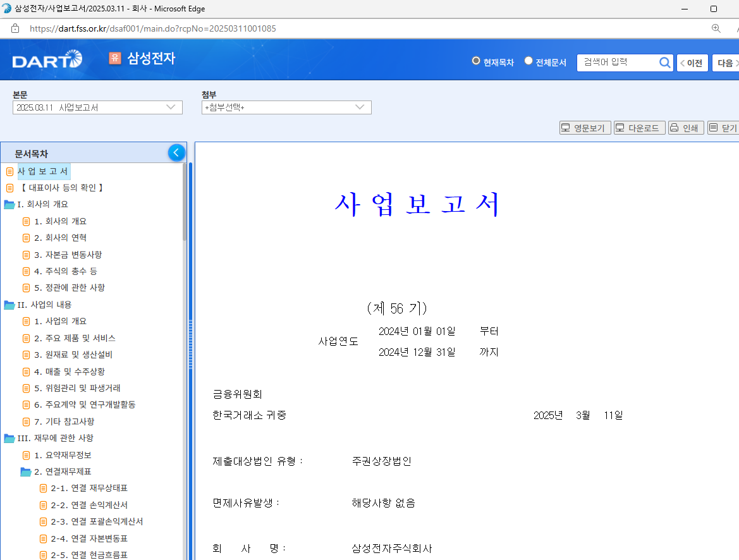Click the 해당사항 없음 text

[x=383, y=503]
